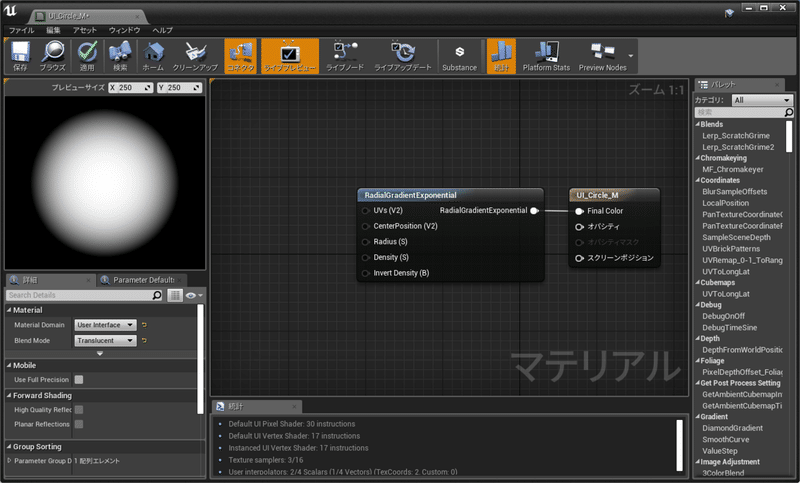The height and width of the screenshot is (483, 800).
Task: Select BlurSampleOffsets in palette
Action: click(x=734, y=192)
